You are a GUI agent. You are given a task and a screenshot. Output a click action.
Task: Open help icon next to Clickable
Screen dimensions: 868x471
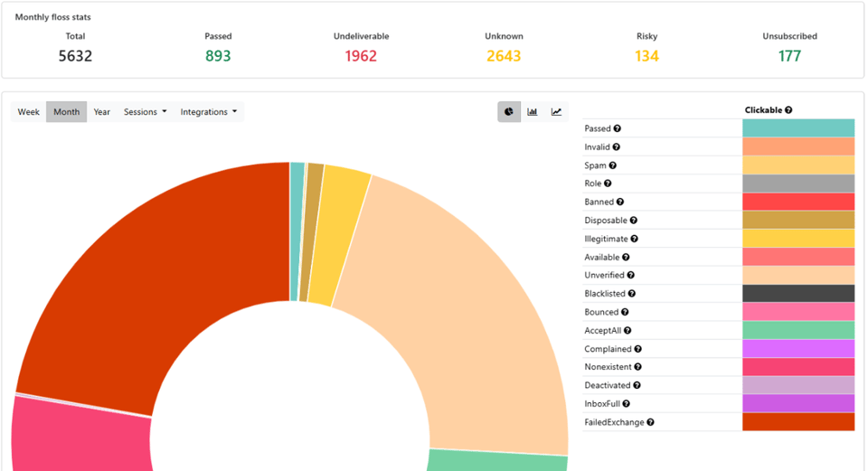(788, 110)
